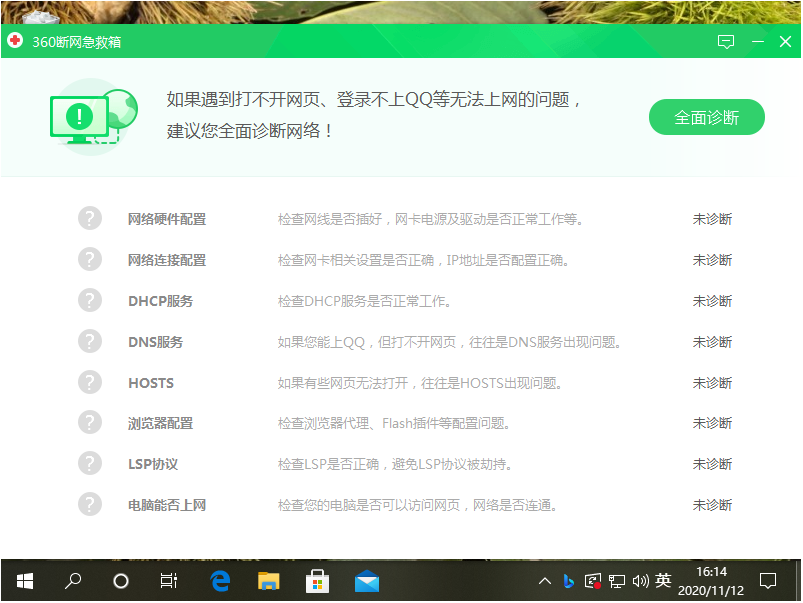
Task: Click question mark icon beside 电脑能否上网
Action: pos(90,504)
